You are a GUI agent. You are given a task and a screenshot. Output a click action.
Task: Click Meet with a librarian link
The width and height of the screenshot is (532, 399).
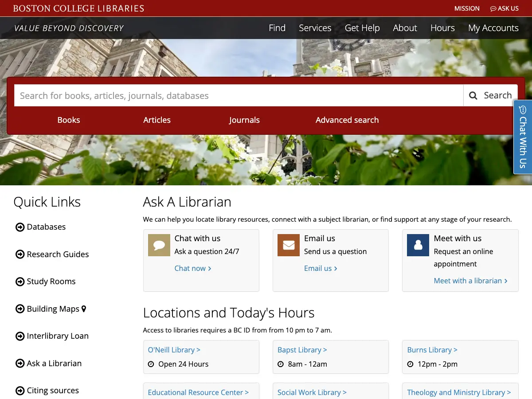tap(471, 281)
